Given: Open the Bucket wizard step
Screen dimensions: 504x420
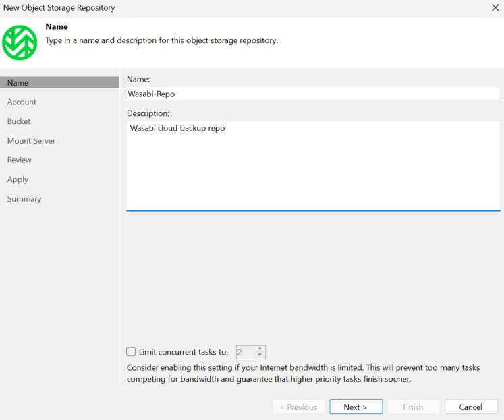Looking at the screenshot, I should [x=19, y=121].
